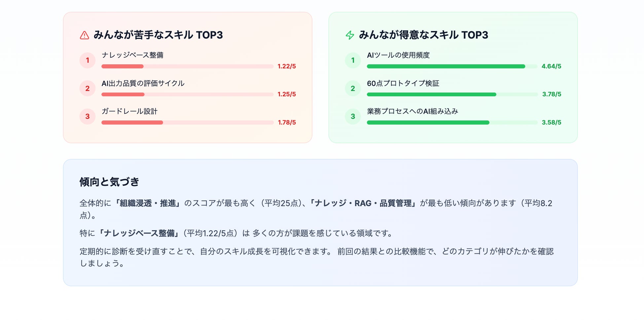Click the ガードレール設計 progress bar

point(187,122)
